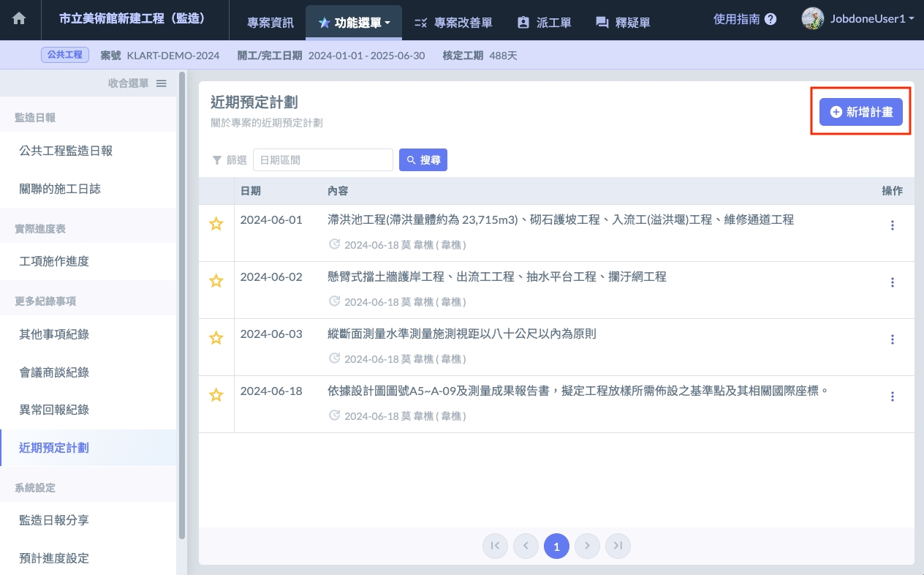Open actions dropdown for 2024-06-18 row

tap(892, 397)
